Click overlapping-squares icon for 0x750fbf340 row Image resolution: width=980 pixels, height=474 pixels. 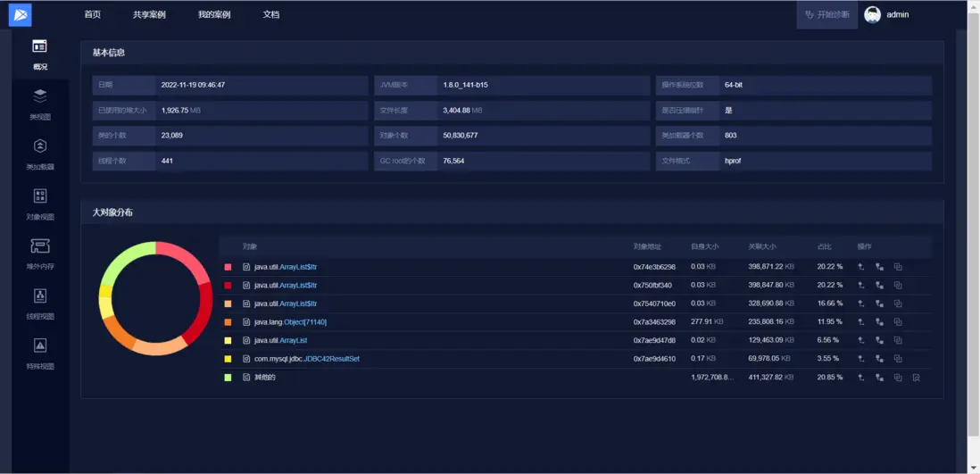coord(898,285)
